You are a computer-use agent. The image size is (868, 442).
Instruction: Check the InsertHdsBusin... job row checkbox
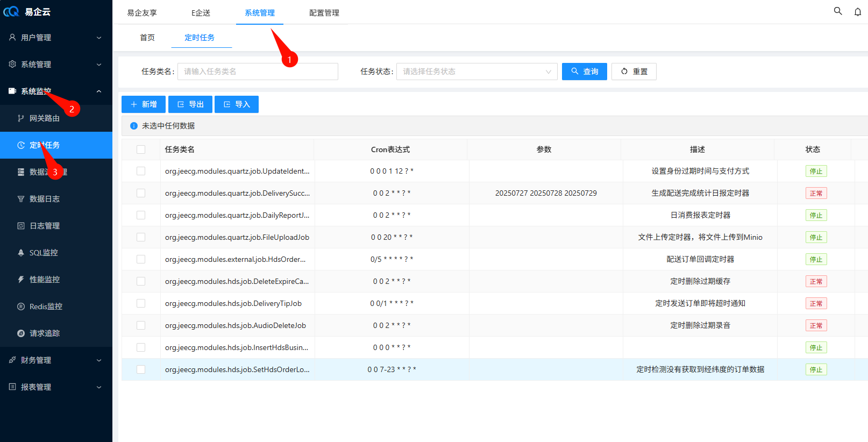point(141,347)
